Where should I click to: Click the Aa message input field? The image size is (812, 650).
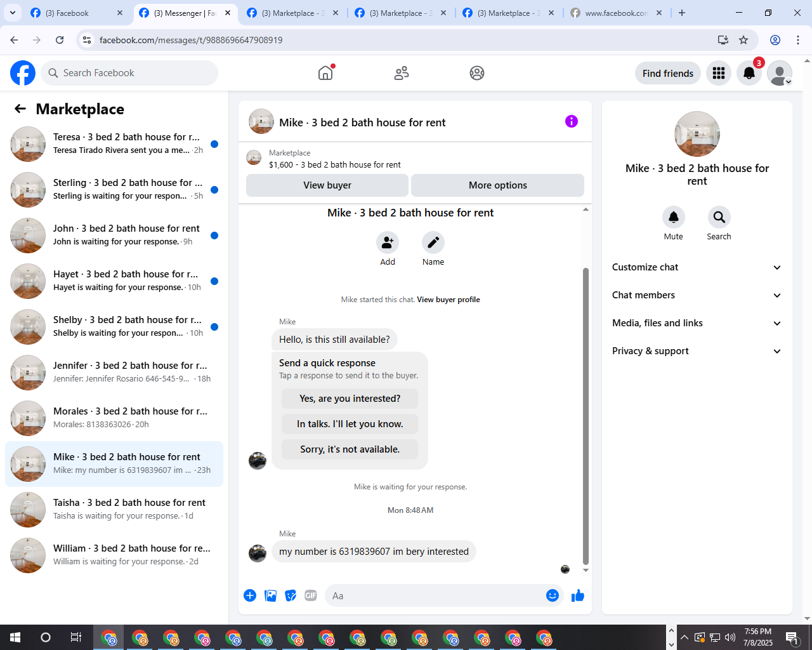[x=435, y=595]
